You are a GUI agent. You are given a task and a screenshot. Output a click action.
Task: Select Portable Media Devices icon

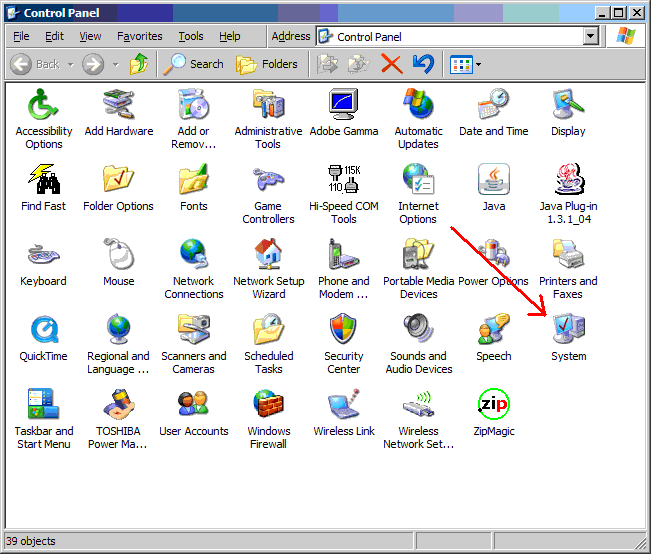[418, 254]
